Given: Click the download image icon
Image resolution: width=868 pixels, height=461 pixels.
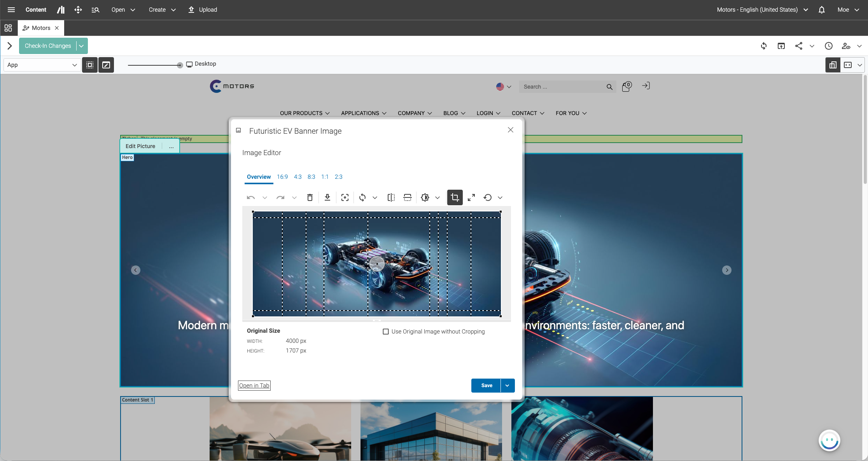Looking at the screenshot, I should point(327,197).
